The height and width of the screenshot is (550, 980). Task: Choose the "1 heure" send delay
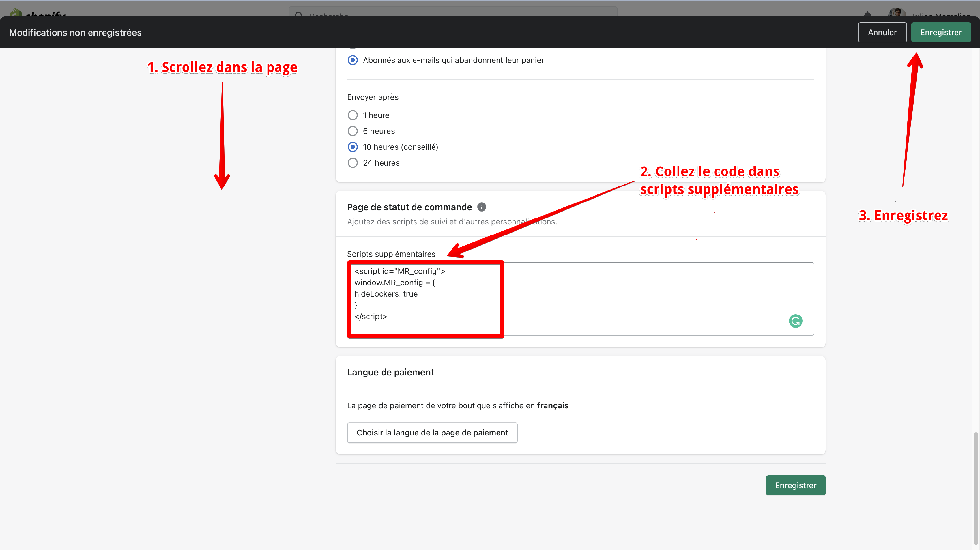pyautogui.click(x=353, y=115)
